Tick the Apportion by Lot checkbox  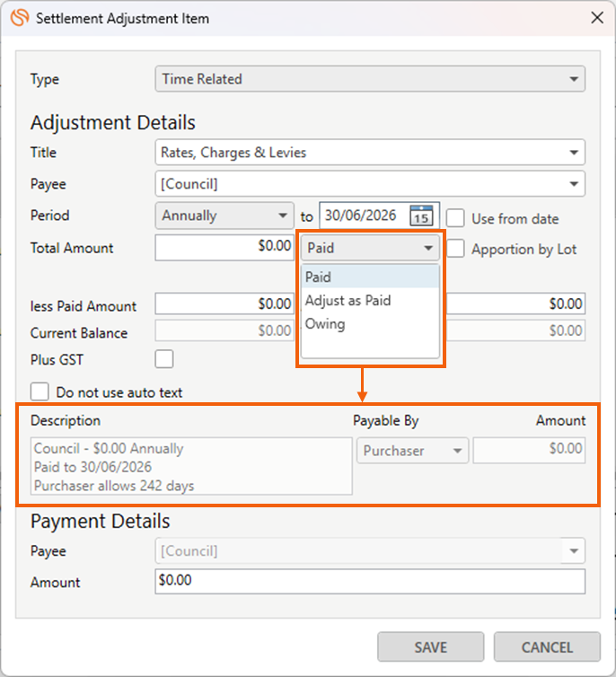tap(456, 249)
